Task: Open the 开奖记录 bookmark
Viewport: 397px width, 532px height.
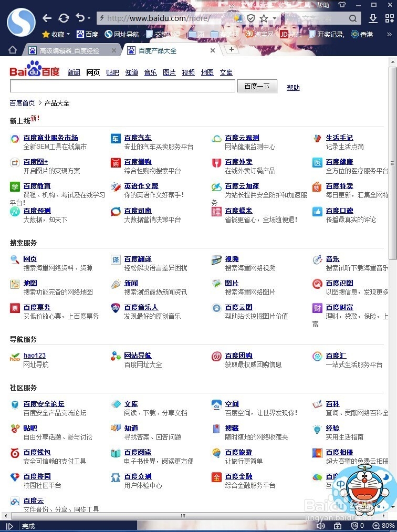Action: [x=327, y=34]
